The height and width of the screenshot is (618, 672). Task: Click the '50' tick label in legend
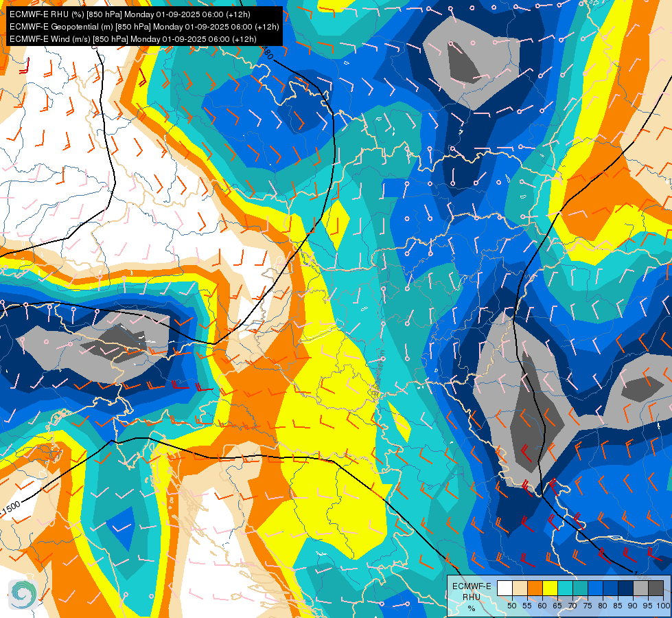511,606
